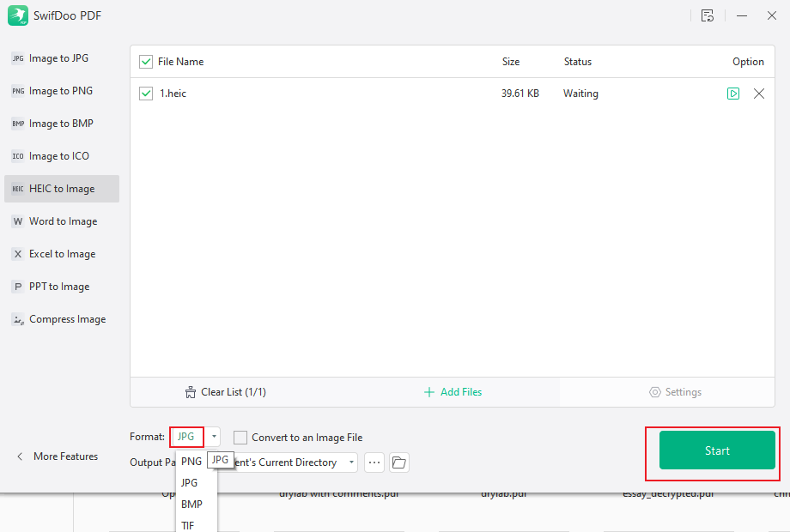Open the output folder browser
Viewport: 790px width, 532px height.
tap(398, 462)
